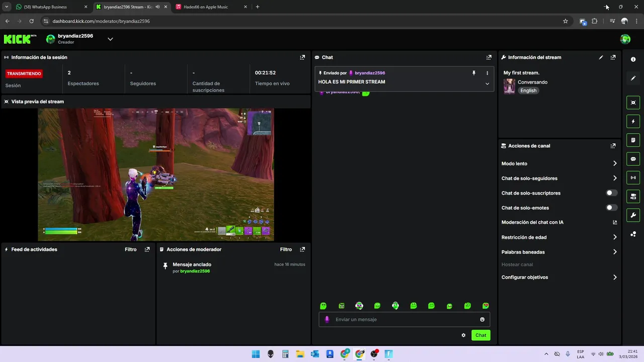Switch to Hades66 en Apple Music tab
This screenshot has width=644, height=362.
(x=211, y=7)
